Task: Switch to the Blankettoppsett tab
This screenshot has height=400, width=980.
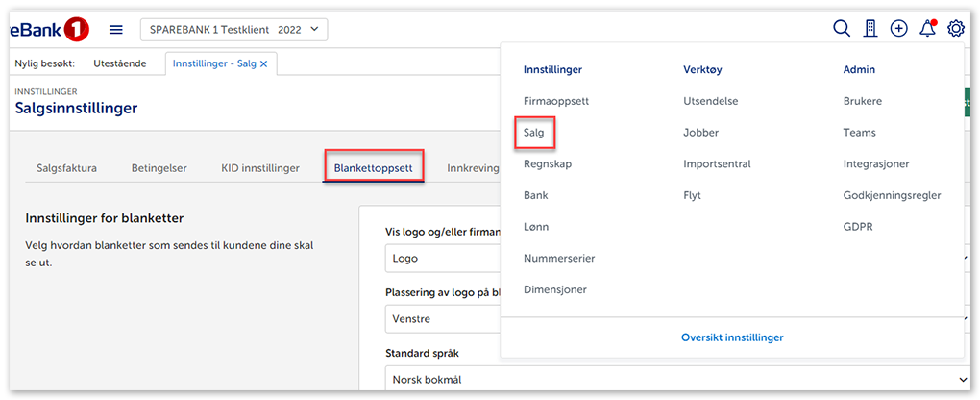Action: click(373, 168)
